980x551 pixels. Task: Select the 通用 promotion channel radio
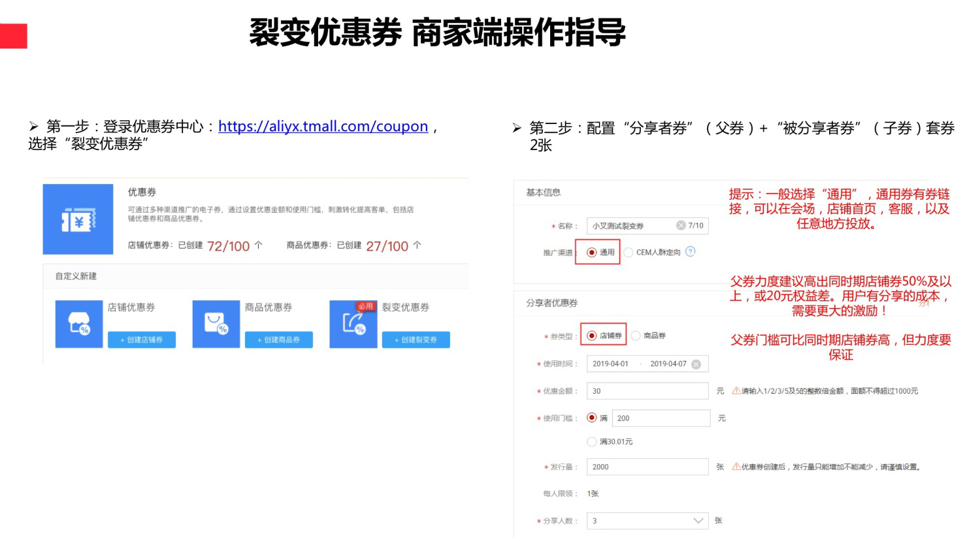coord(592,253)
